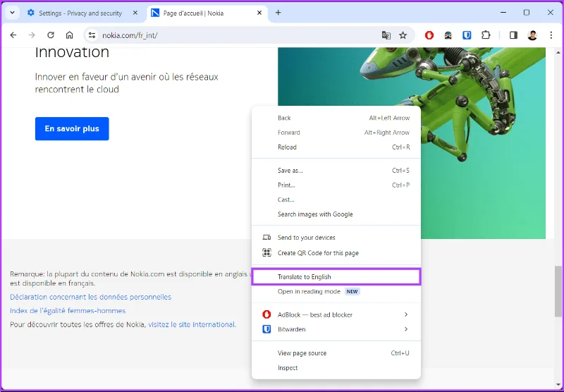
Task: Choose Print... in the context menu
Action: [336, 185]
